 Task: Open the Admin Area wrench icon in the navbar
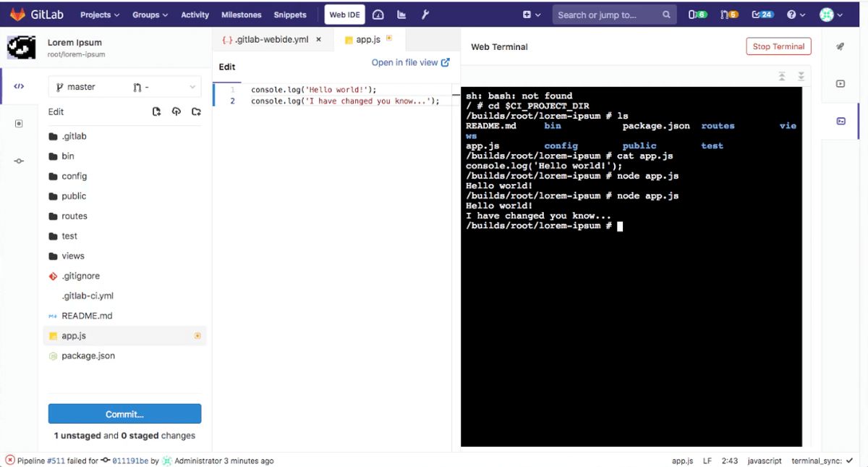tap(425, 14)
